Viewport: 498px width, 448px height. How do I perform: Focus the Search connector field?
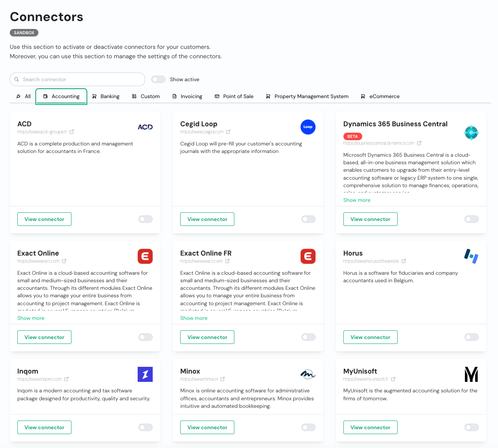[x=77, y=79]
